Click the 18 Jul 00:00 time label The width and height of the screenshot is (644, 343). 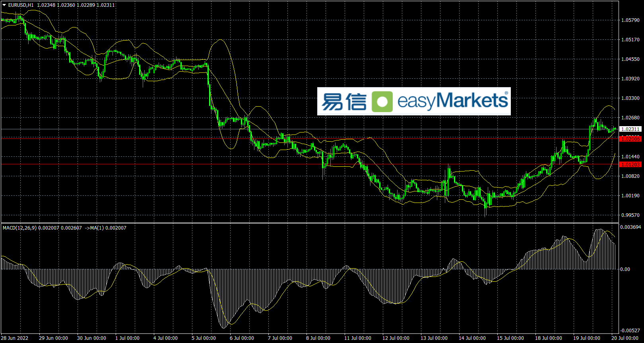point(549,338)
